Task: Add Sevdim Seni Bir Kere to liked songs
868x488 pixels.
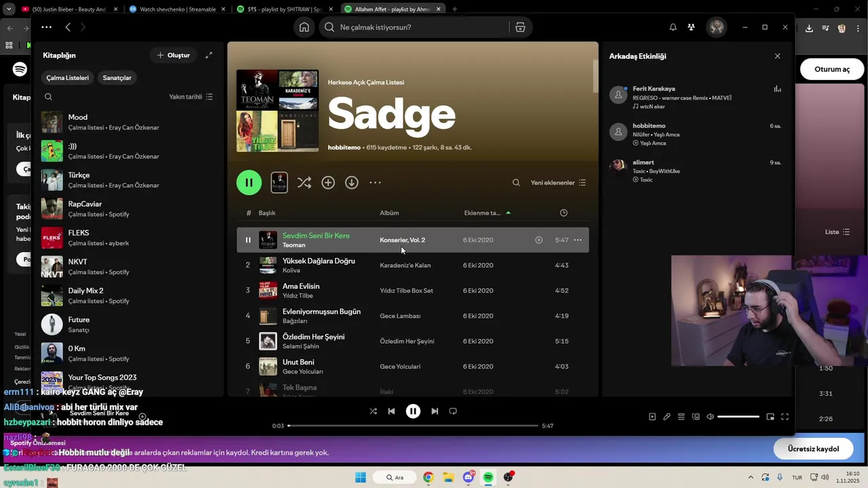Action: coord(538,240)
